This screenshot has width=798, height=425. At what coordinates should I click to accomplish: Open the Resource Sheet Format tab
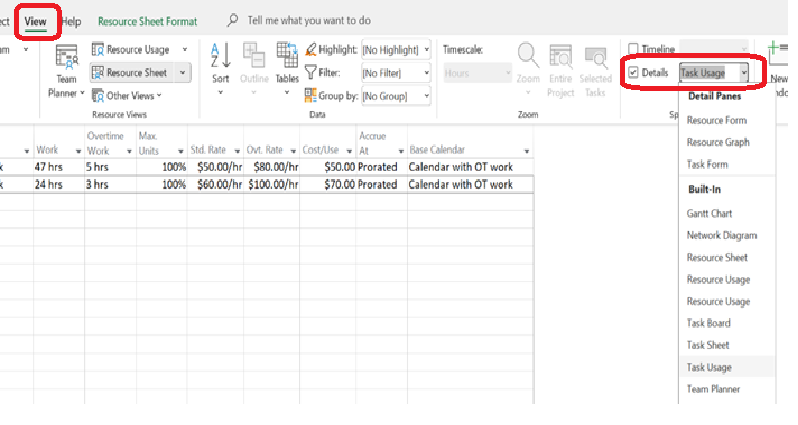[148, 21]
